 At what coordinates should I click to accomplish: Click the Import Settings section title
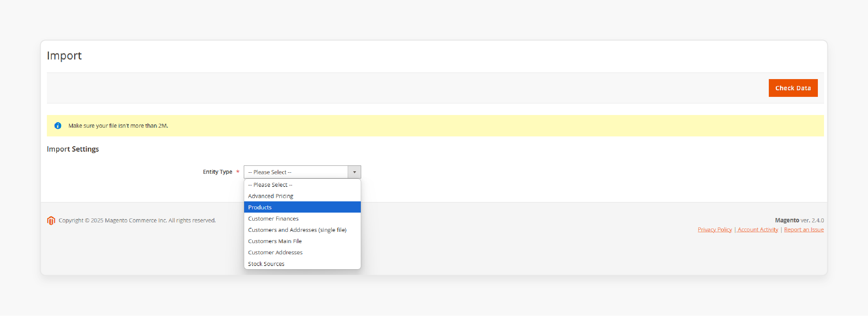click(x=73, y=149)
